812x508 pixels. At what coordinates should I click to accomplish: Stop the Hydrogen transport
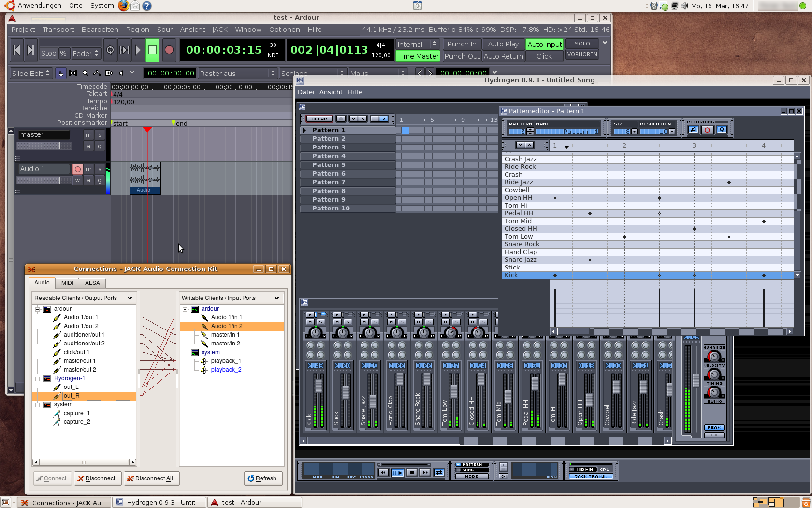coord(412,473)
